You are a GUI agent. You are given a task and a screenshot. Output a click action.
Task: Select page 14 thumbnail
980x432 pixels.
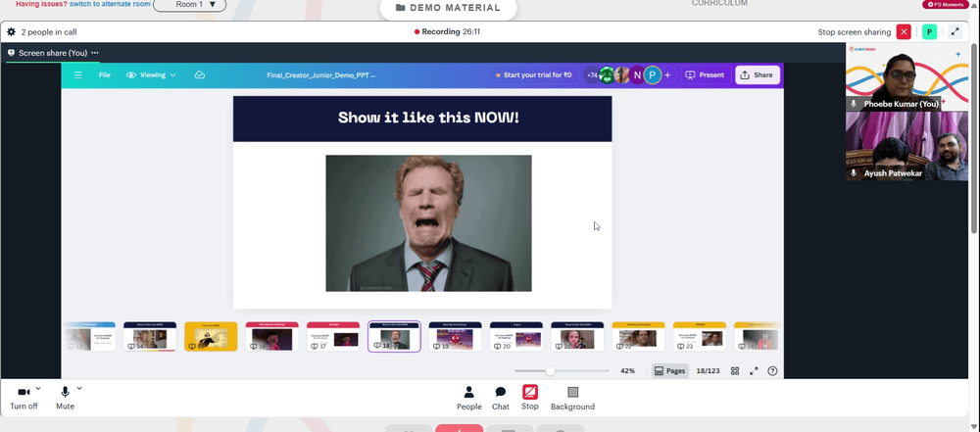coord(150,336)
